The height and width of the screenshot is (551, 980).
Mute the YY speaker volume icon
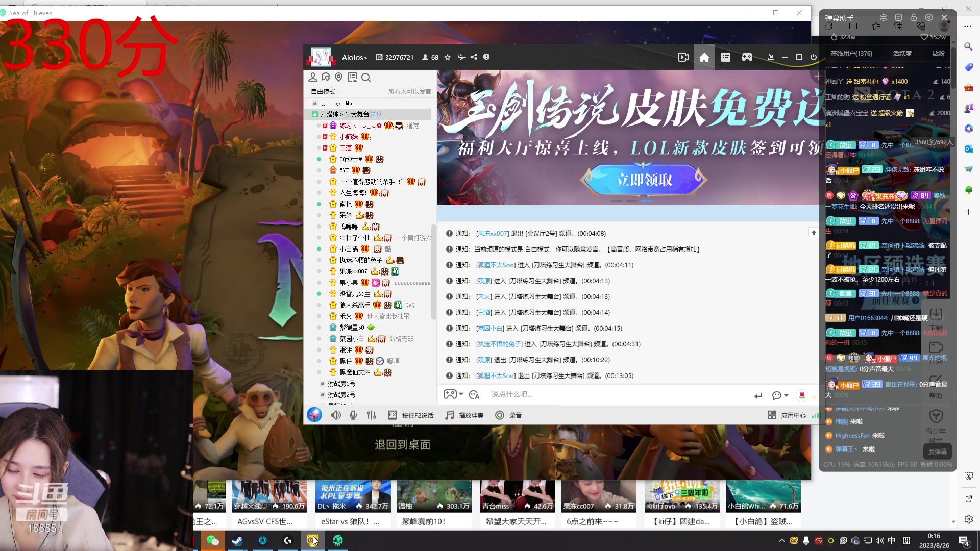336,415
